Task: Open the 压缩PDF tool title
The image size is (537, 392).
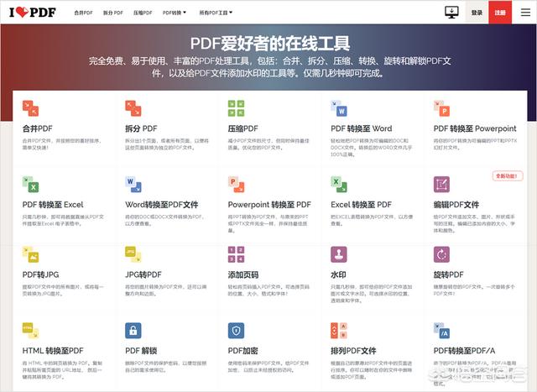Action: [242, 128]
